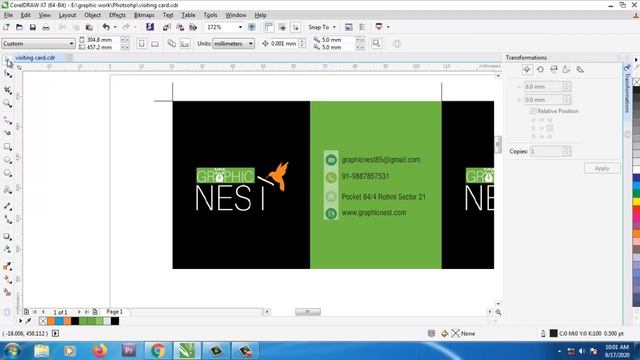Select the Drop Shadow tool
This screenshot has width=640, height=360.
[x=7, y=236]
